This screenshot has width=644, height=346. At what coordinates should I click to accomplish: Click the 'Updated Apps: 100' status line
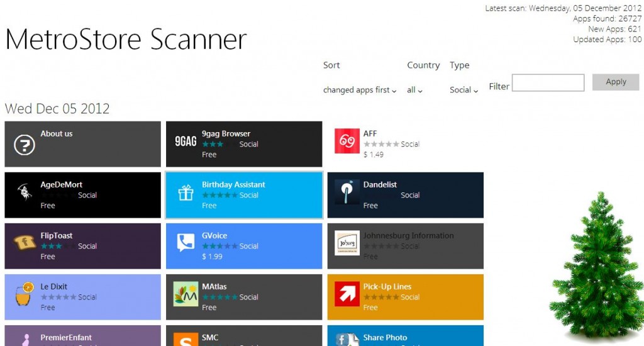[x=607, y=40]
